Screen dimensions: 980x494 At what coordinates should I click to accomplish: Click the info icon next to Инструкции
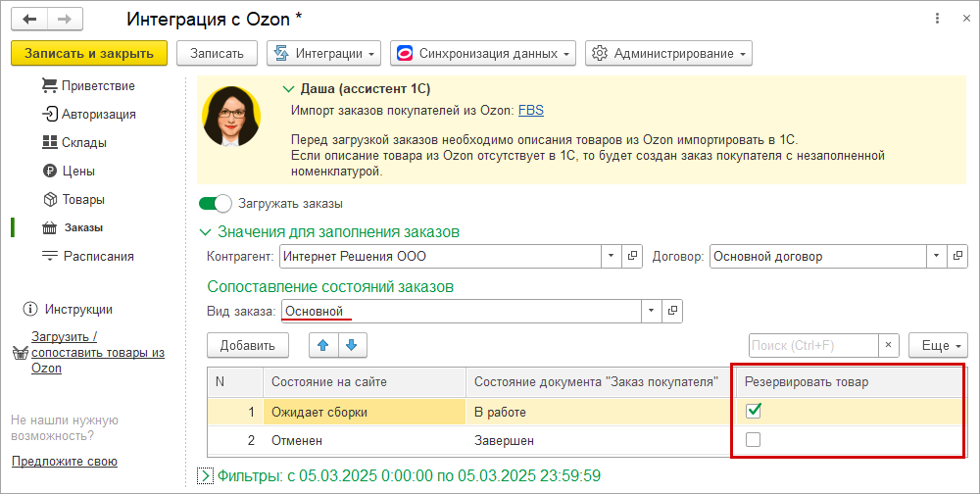point(29,309)
